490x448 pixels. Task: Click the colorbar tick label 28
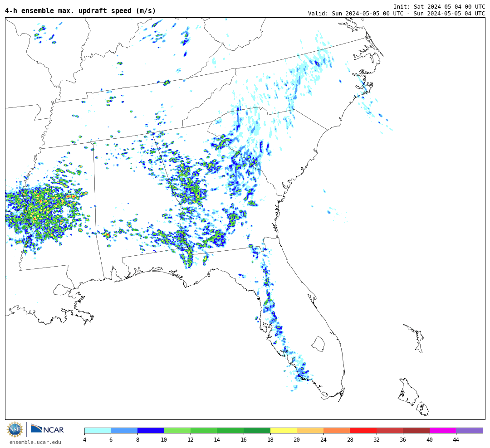tap(350, 439)
